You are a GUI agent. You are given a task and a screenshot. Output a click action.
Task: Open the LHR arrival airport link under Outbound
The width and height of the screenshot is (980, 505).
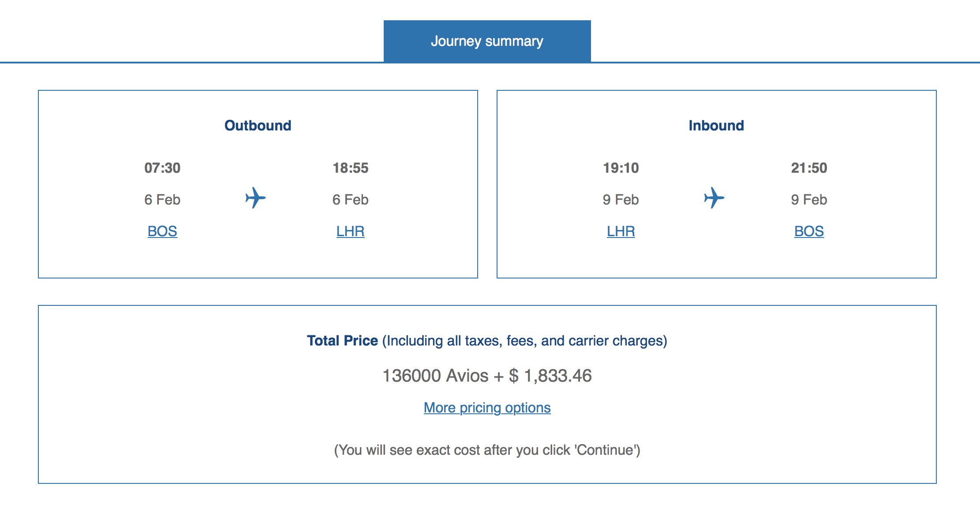click(x=350, y=231)
